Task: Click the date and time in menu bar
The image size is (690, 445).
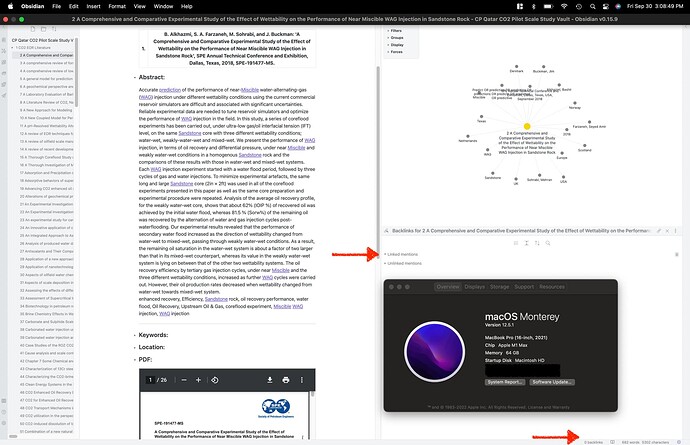Action: pos(655,6)
